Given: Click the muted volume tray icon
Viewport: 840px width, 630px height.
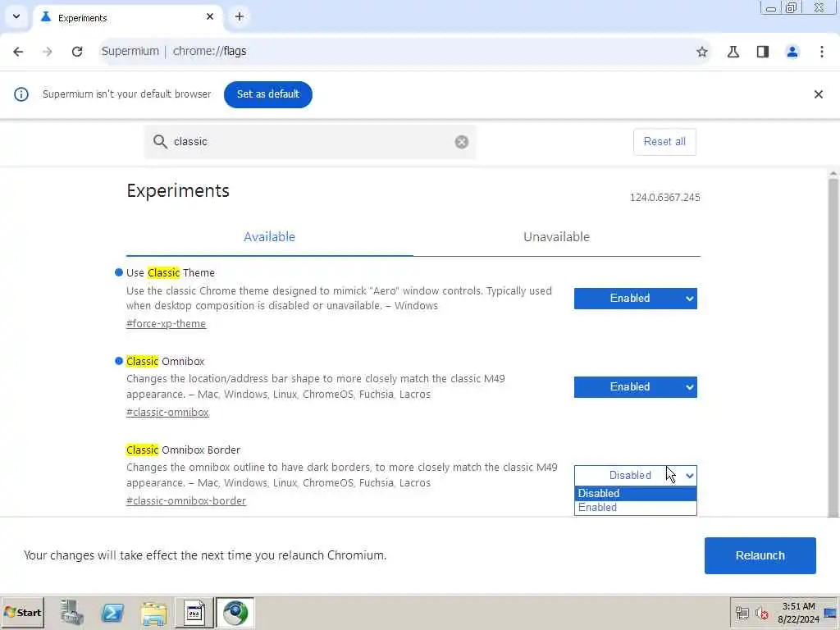Looking at the screenshot, I should click(x=761, y=612).
